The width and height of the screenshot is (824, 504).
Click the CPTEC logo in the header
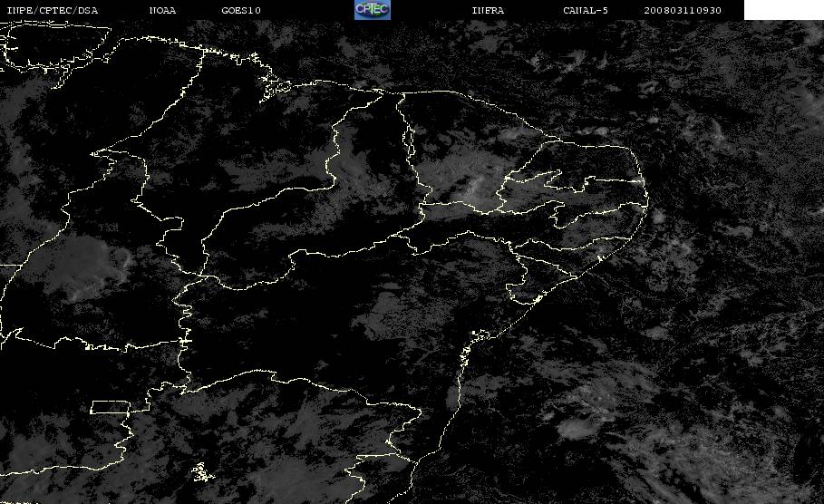point(373,9)
